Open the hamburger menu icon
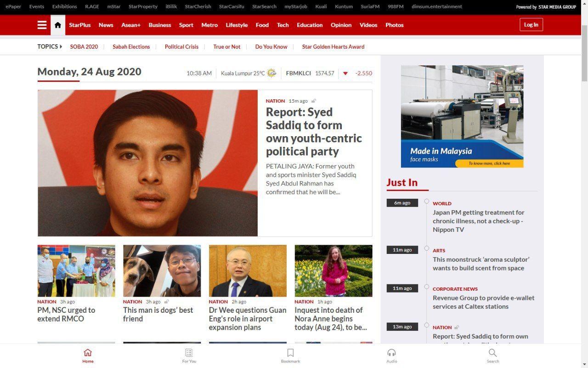Image resolution: width=588 pixels, height=368 pixels. tap(42, 25)
